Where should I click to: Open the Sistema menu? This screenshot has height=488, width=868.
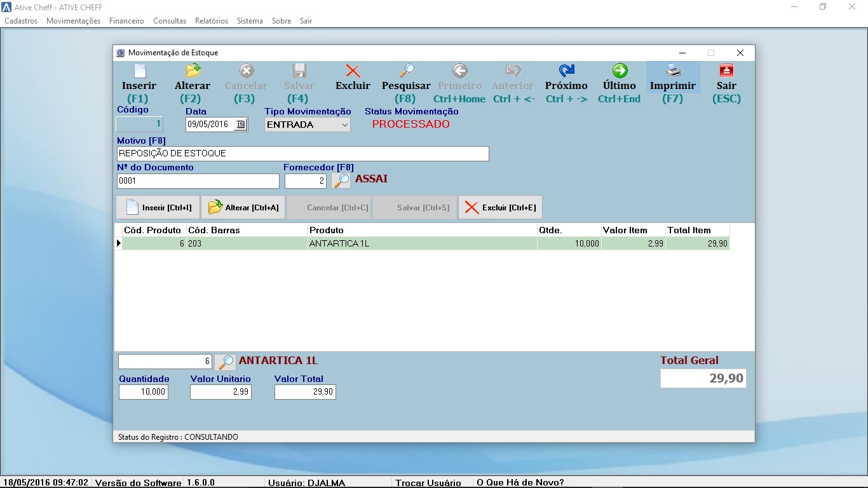point(250,21)
